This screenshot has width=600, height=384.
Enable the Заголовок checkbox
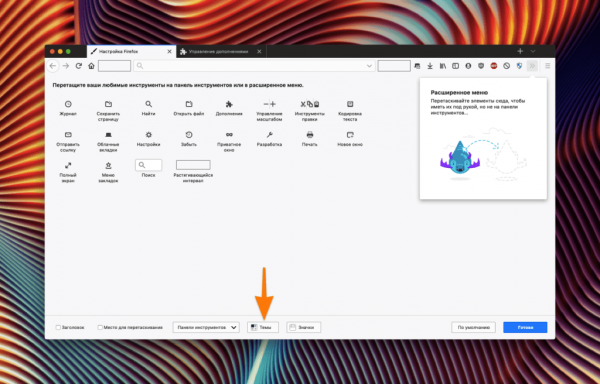(58, 327)
